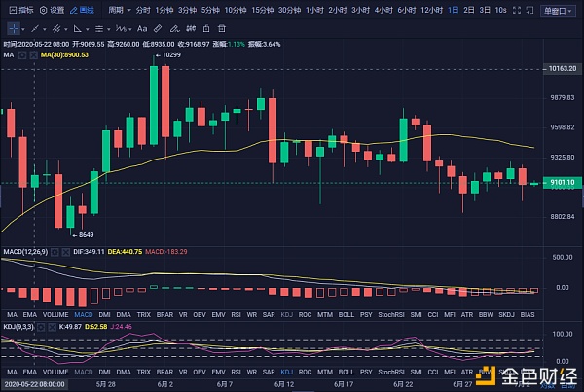Choose SAR in the KDJ indicator row
Image resolution: width=584 pixels, height=392 pixels.
[269, 372]
